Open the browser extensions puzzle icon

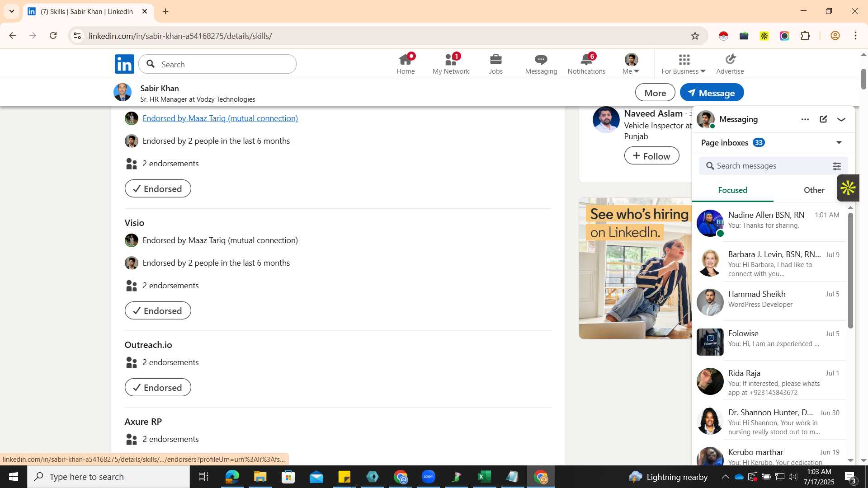[805, 36]
